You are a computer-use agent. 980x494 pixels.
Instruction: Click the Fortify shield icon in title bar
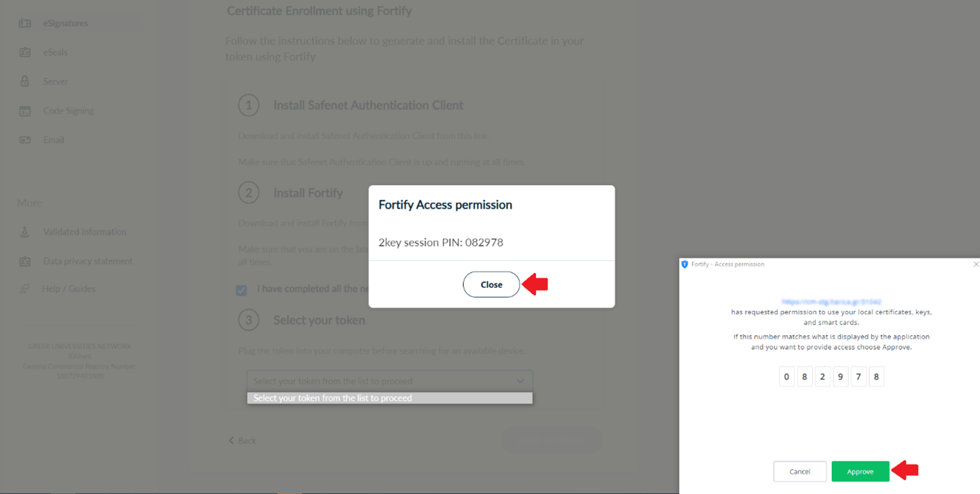pyautogui.click(x=685, y=264)
